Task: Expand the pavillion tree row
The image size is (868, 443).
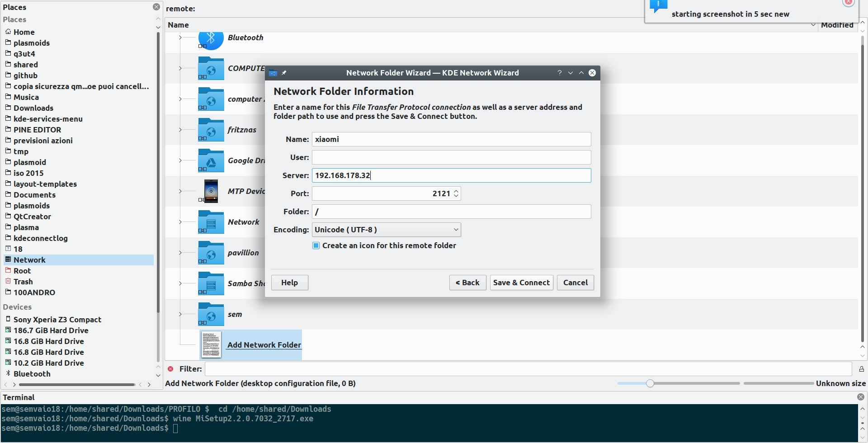Action: [x=180, y=253]
